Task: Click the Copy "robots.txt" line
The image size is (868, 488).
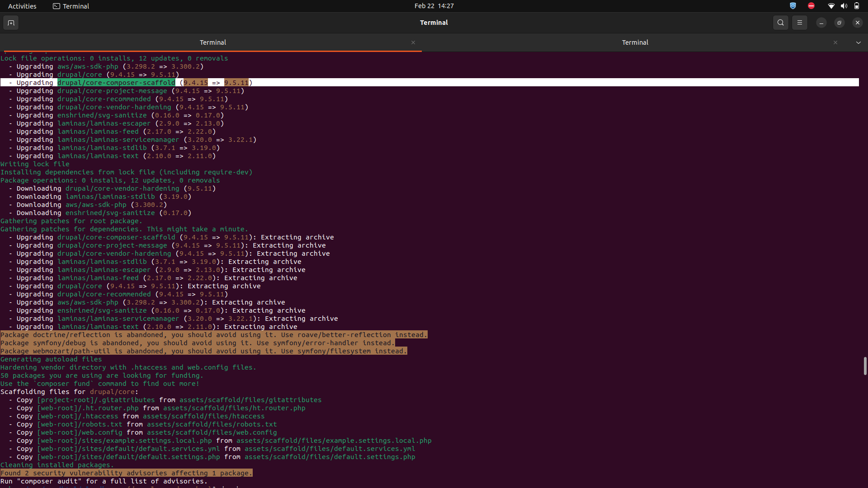Action: tap(143, 424)
